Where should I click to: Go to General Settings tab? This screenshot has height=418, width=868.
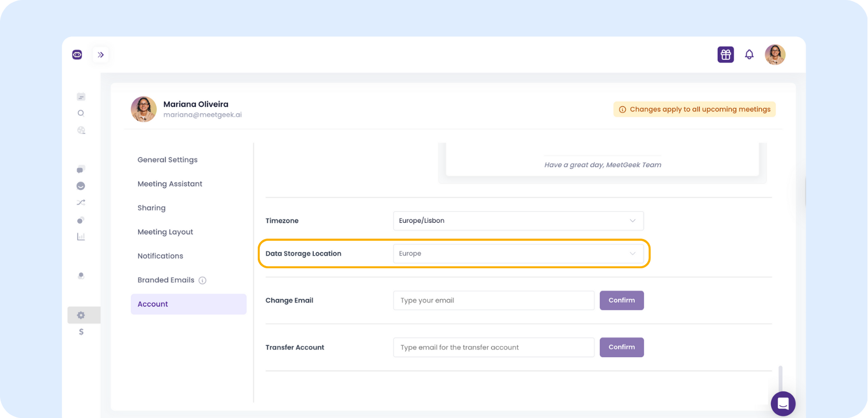pos(167,160)
